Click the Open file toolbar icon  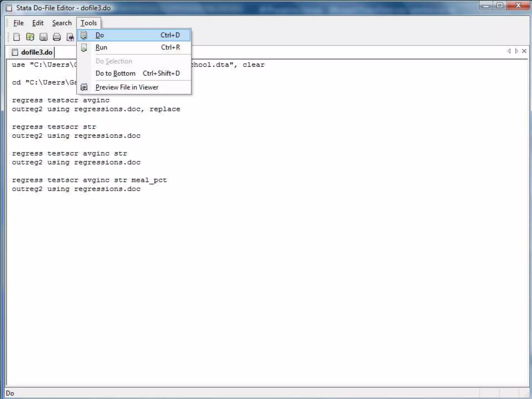[x=30, y=37]
